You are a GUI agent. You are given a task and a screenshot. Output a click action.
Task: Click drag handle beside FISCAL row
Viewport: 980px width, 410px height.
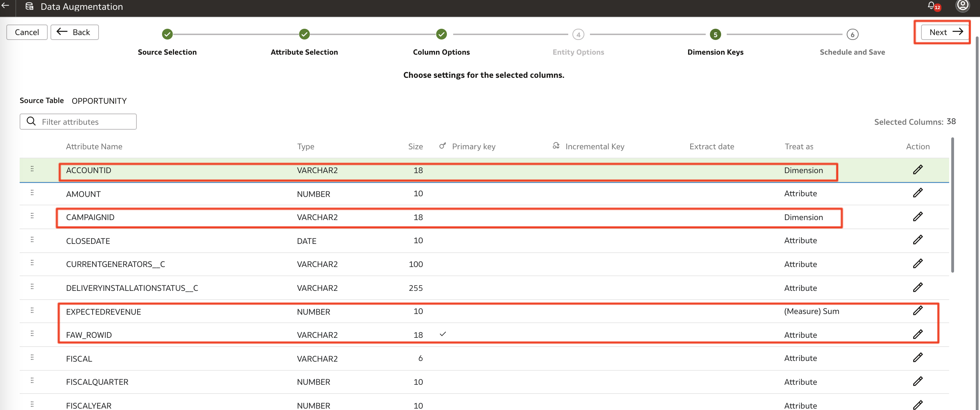click(32, 357)
